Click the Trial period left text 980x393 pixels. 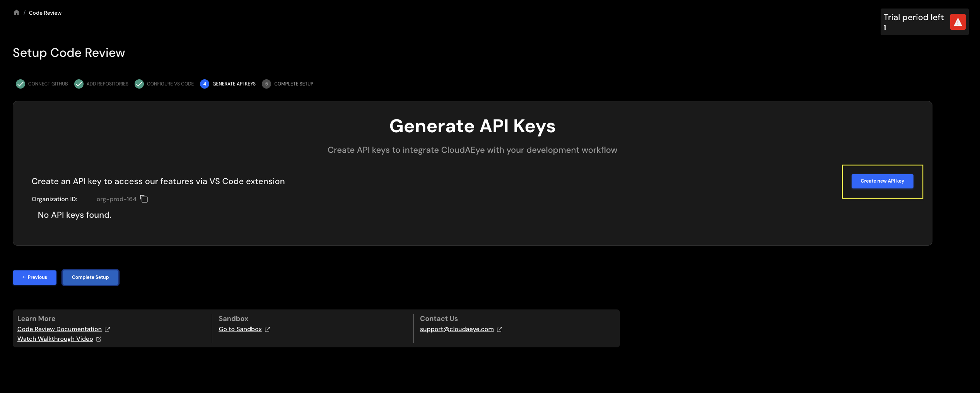[x=913, y=17]
